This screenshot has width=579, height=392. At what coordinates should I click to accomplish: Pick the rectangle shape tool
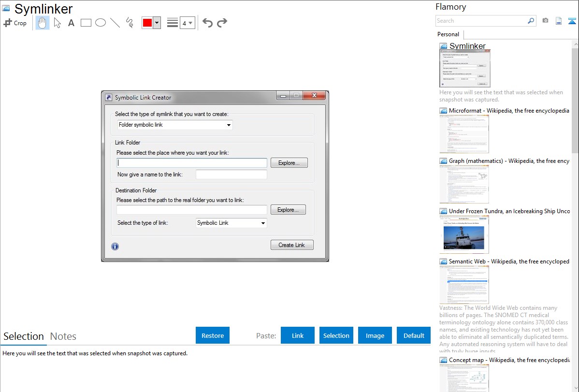86,23
